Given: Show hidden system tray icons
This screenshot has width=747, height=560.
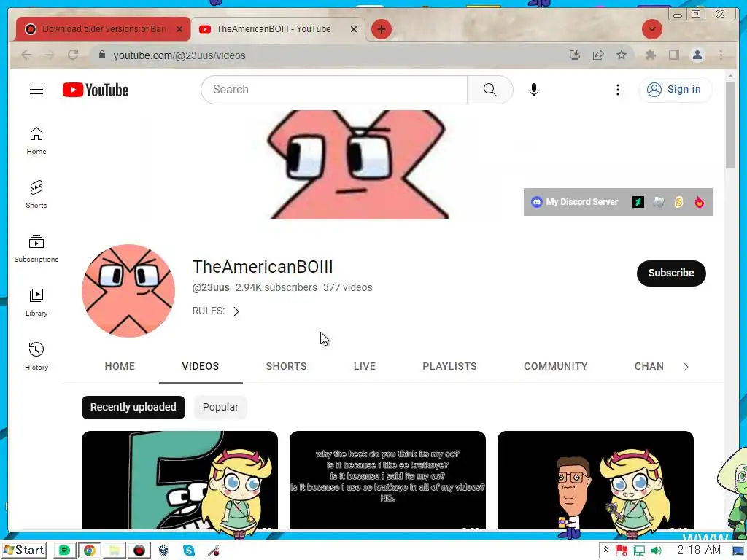Looking at the screenshot, I should (605, 550).
